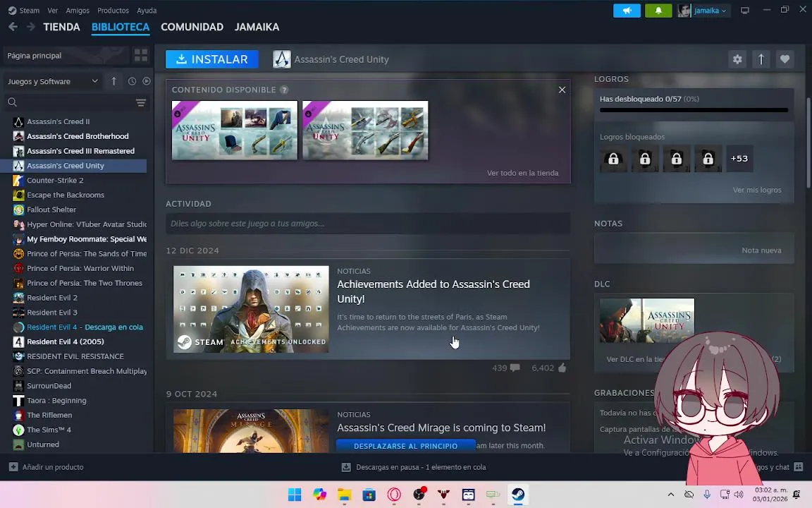Close the Contenido Disponible panel

562,90
